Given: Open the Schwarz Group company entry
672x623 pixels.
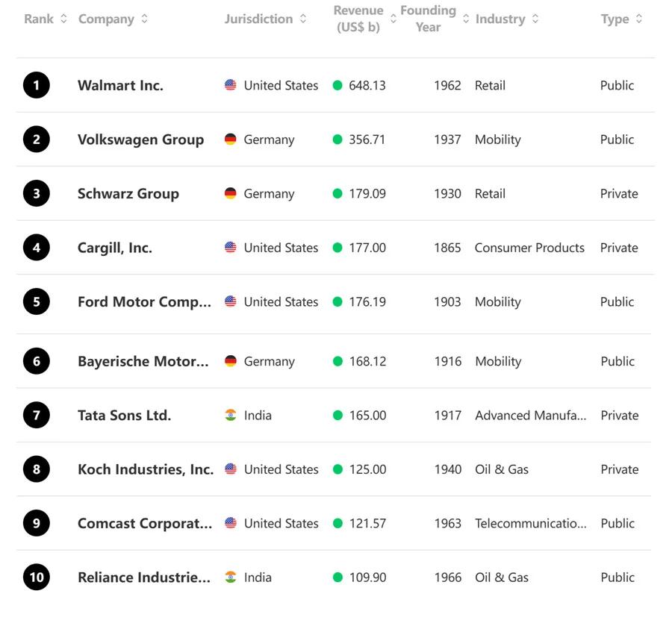Looking at the screenshot, I should click(128, 194).
